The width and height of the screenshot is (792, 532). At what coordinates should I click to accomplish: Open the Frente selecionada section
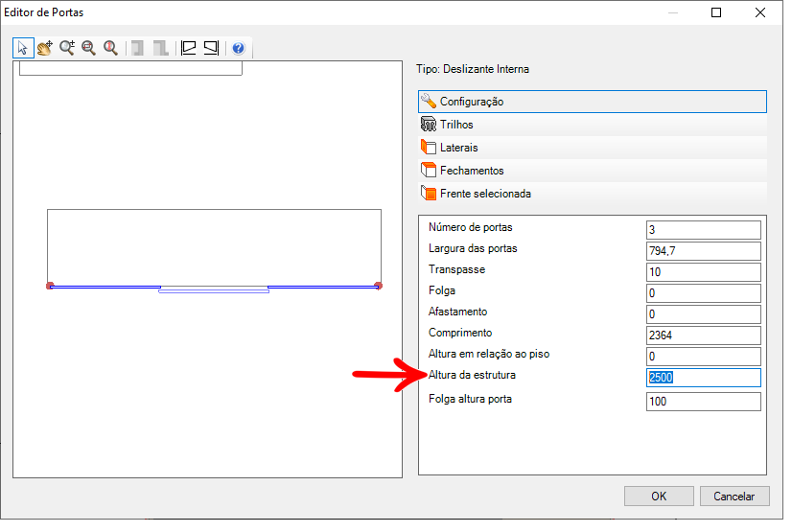tap(592, 194)
